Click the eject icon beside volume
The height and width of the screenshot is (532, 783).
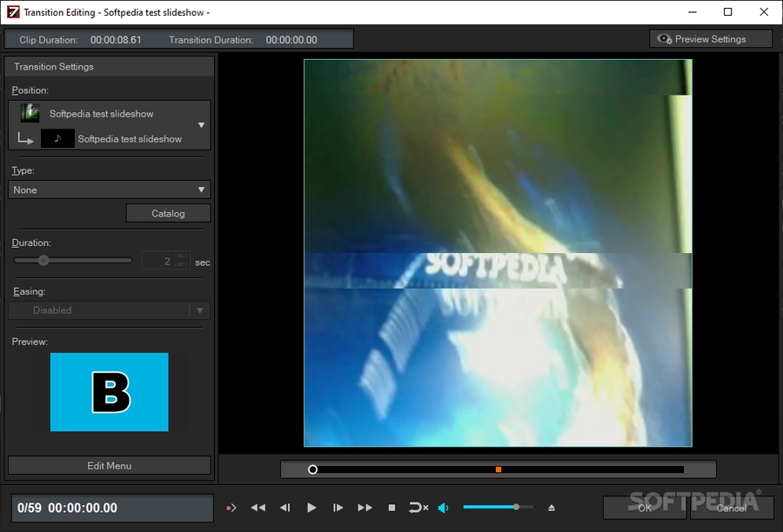coord(551,508)
